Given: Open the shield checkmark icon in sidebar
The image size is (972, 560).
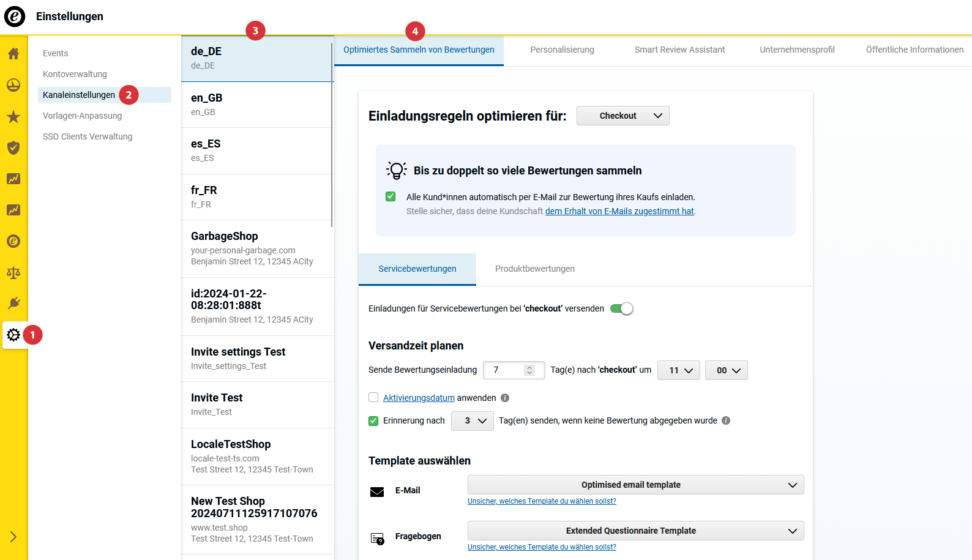Looking at the screenshot, I should tap(13, 147).
